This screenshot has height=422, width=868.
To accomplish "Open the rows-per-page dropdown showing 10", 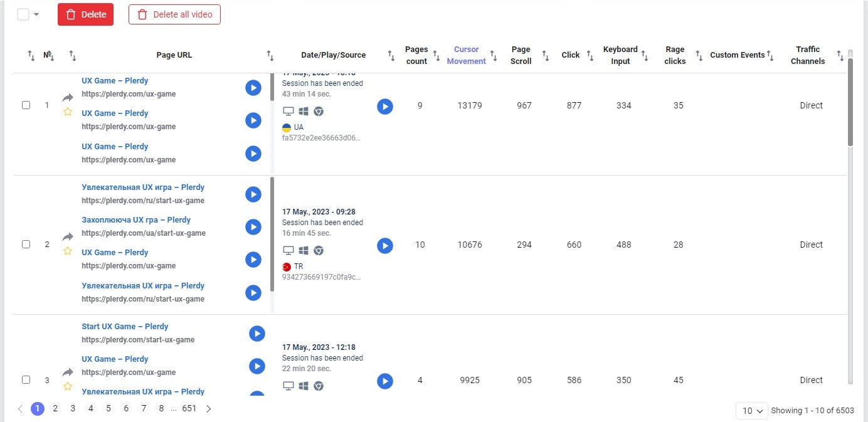I will (x=751, y=411).
